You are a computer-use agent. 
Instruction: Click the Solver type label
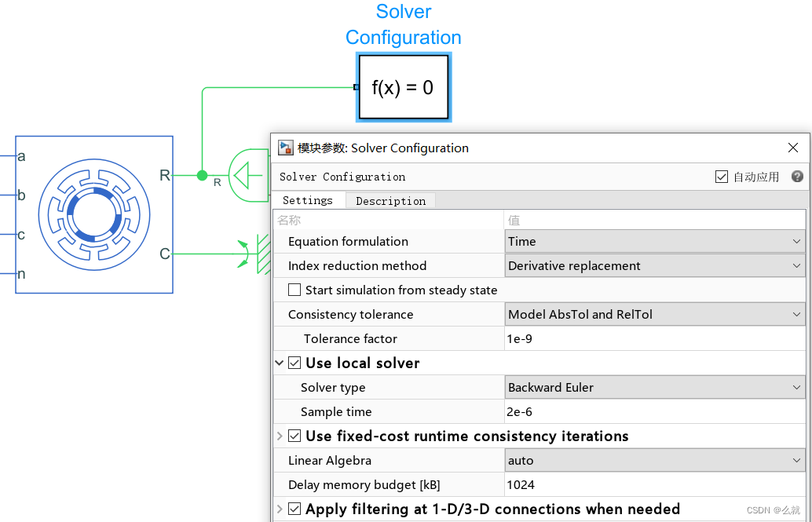(333, 387)
